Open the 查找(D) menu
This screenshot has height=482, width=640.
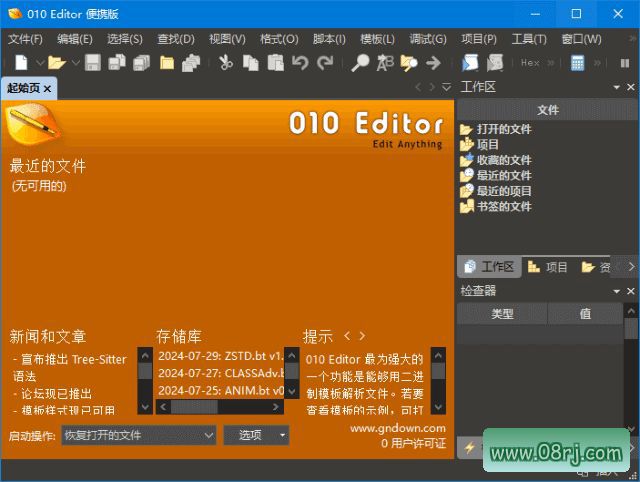[x=176, y=39]
